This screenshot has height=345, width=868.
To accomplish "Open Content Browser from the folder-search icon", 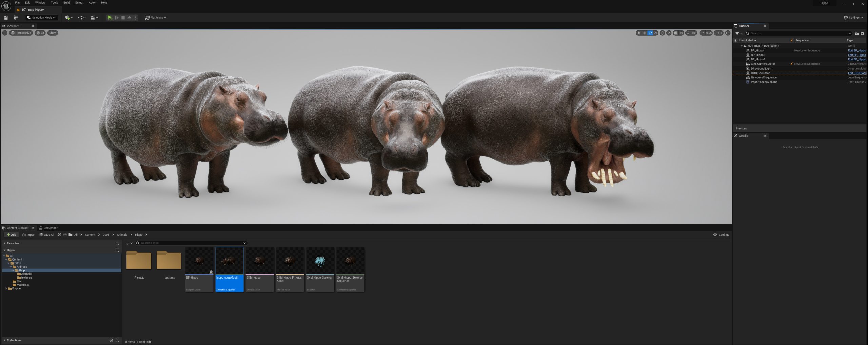I will point(16,18).
